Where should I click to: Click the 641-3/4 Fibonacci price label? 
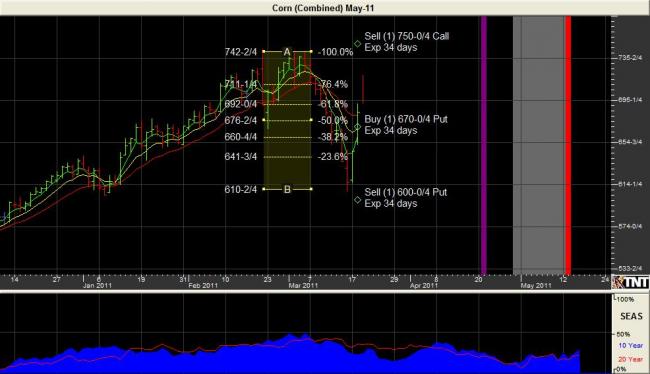tap(240, 157)
